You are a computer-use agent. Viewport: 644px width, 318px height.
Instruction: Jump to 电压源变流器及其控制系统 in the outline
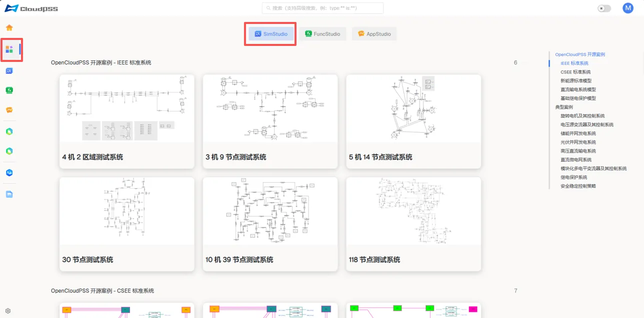tap(587, 124)
